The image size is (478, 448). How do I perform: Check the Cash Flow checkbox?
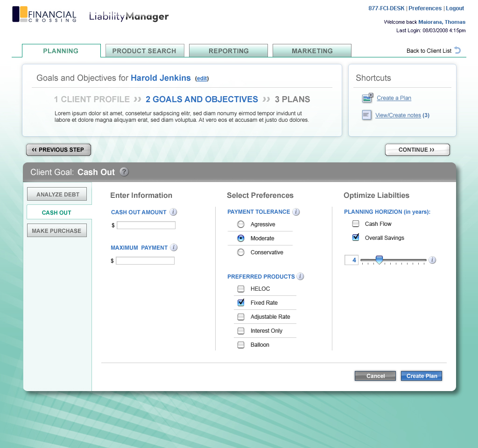356,224
